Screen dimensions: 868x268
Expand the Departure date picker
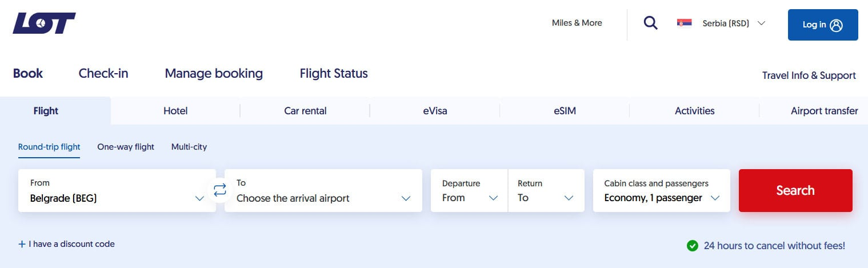coord(469,191)
